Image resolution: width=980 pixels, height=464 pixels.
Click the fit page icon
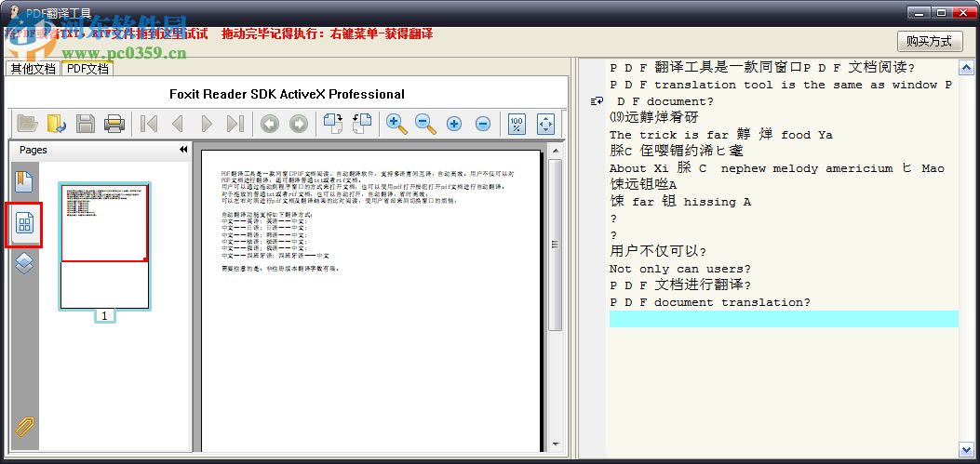tap(545, 124)
